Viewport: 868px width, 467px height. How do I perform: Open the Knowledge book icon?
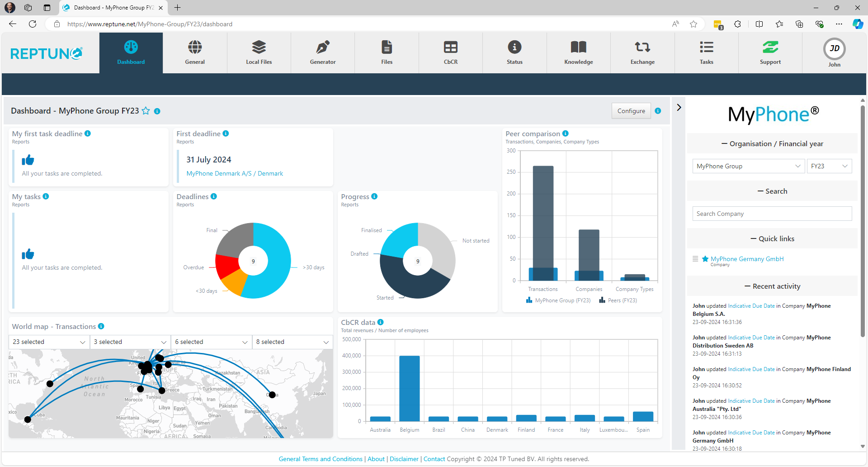click(x=578, y=48)
